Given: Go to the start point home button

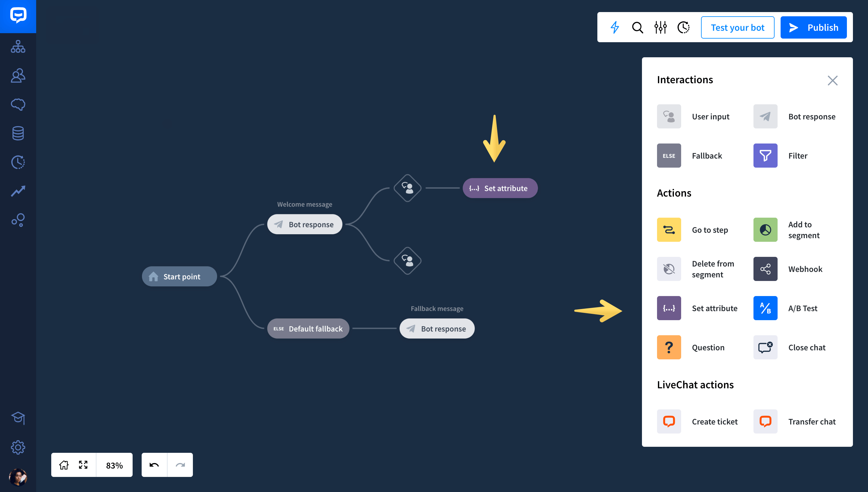Looking at the screenshot, I should pyautogui.click(x=64, y=465).
